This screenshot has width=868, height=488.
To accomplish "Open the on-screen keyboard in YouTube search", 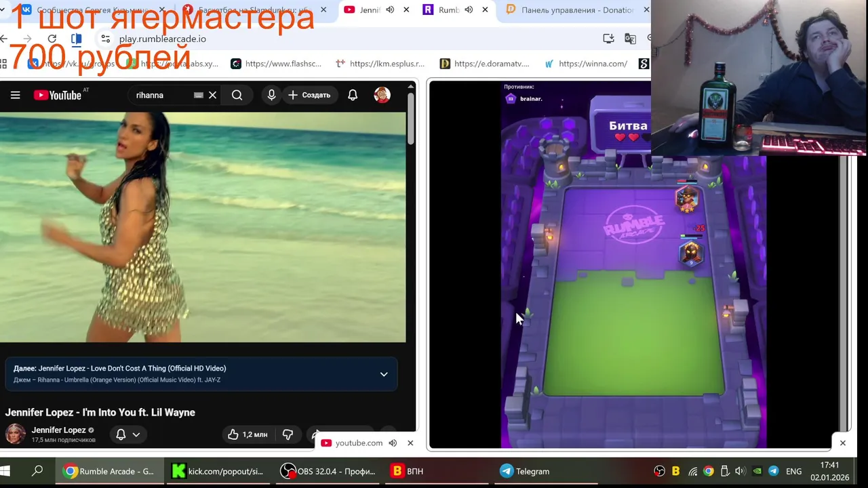I will 198,95.
